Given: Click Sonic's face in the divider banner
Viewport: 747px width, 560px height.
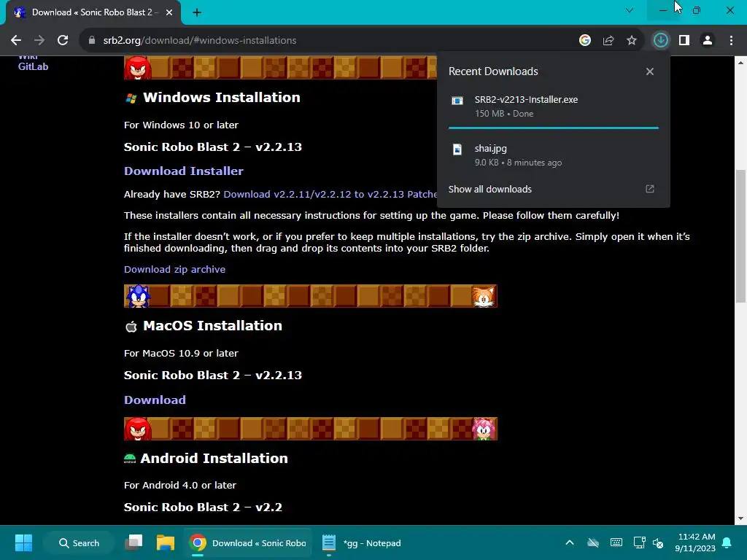Looking at the screenshot, I should point(138,296).
